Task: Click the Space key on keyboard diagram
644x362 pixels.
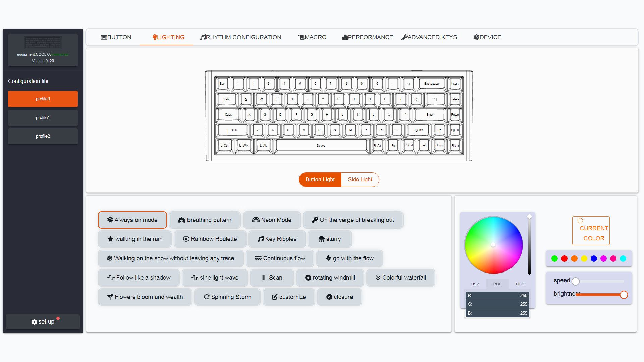Action: [321, 146]
